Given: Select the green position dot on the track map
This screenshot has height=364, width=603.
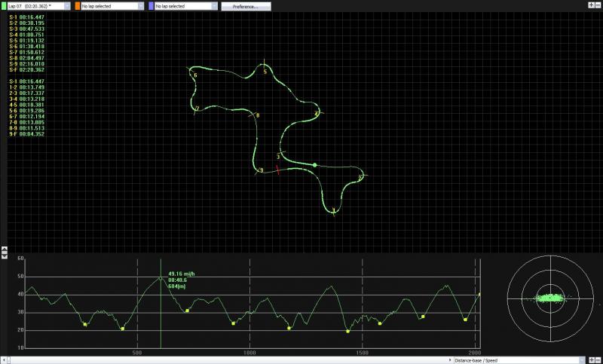Looking at the screenshot, I should coord(314,165).
